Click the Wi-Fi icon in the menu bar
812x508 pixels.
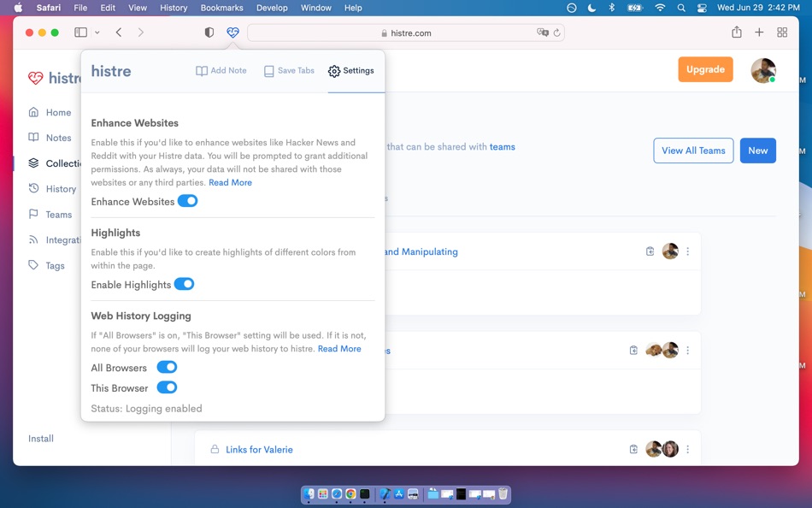(x=660, y=8)
